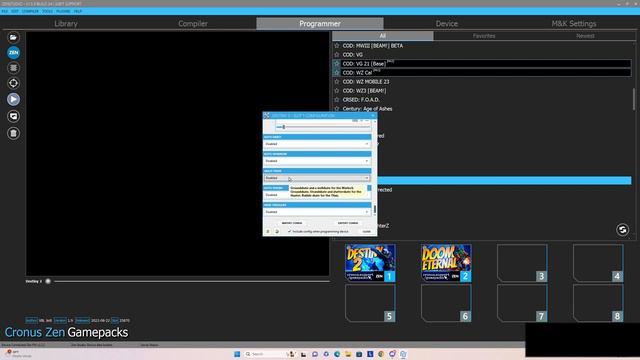Select the All filter tab
640x360 pixels.
pos(382,36)
